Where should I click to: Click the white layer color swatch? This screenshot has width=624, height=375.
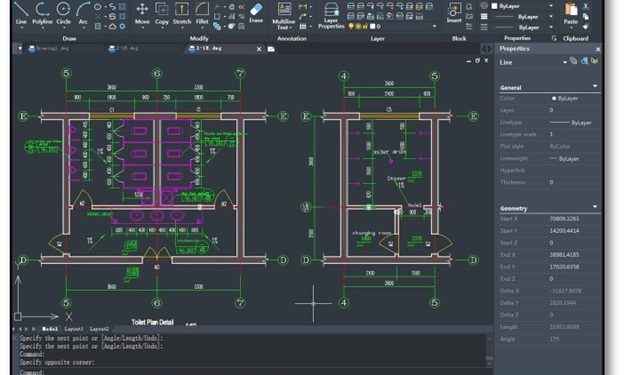tap(372, 26)
